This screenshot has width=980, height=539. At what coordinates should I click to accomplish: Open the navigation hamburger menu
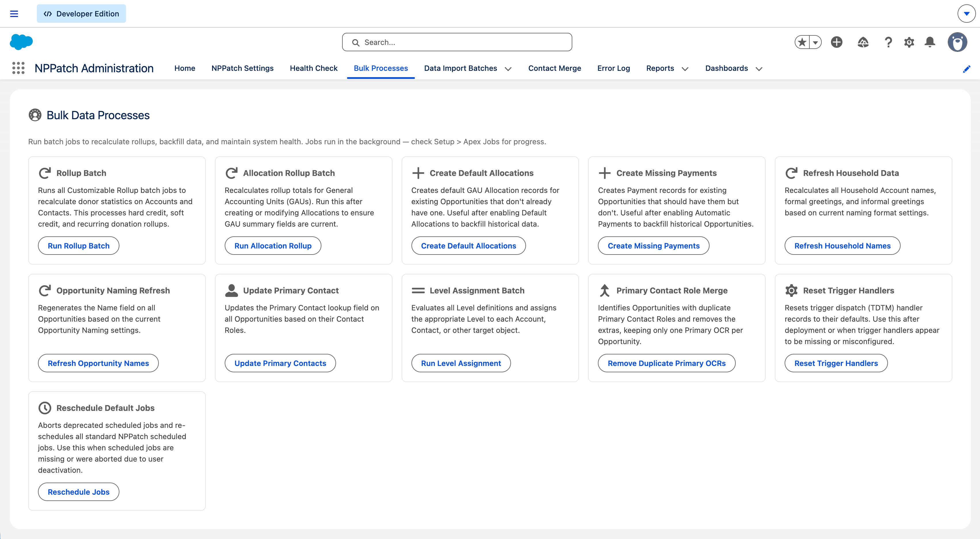pos(14,13)
